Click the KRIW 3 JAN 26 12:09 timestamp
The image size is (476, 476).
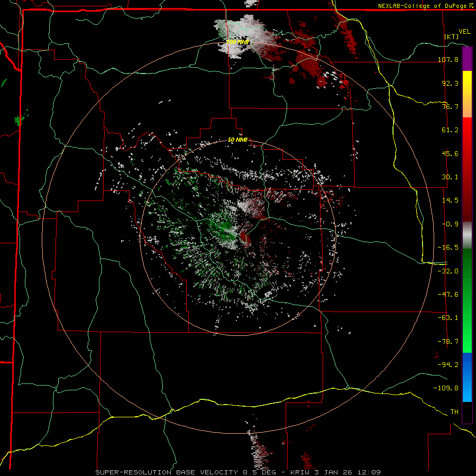pyautogui.click(x=335, y=472)
